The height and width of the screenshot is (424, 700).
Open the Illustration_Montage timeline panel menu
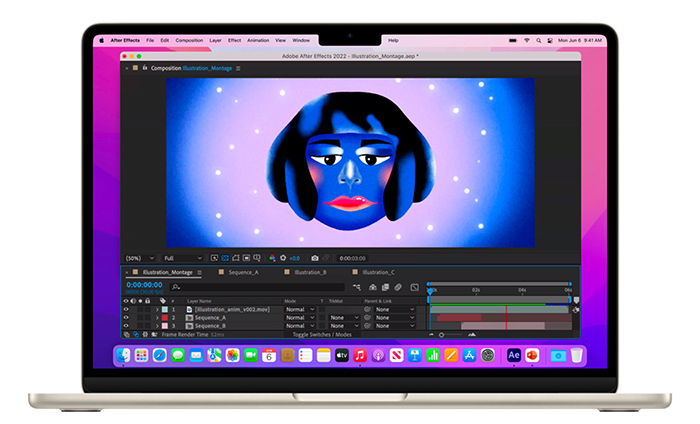tap(200, 272)
